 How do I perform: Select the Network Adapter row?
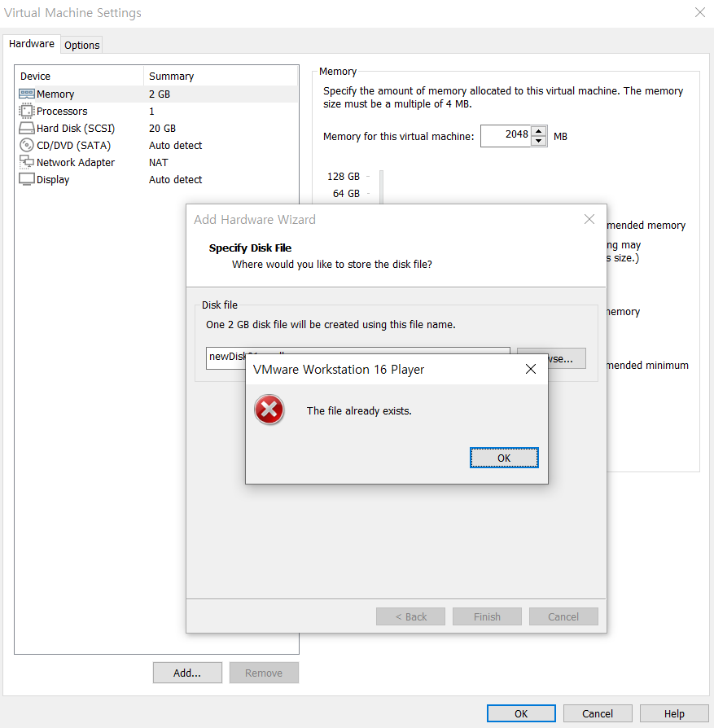click(157, 163)
